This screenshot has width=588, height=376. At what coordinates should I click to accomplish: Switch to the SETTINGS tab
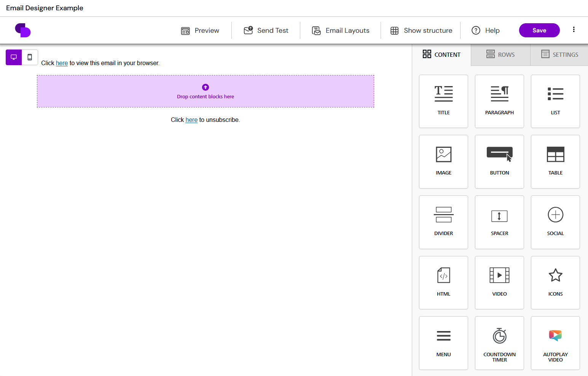pos(559,54)
